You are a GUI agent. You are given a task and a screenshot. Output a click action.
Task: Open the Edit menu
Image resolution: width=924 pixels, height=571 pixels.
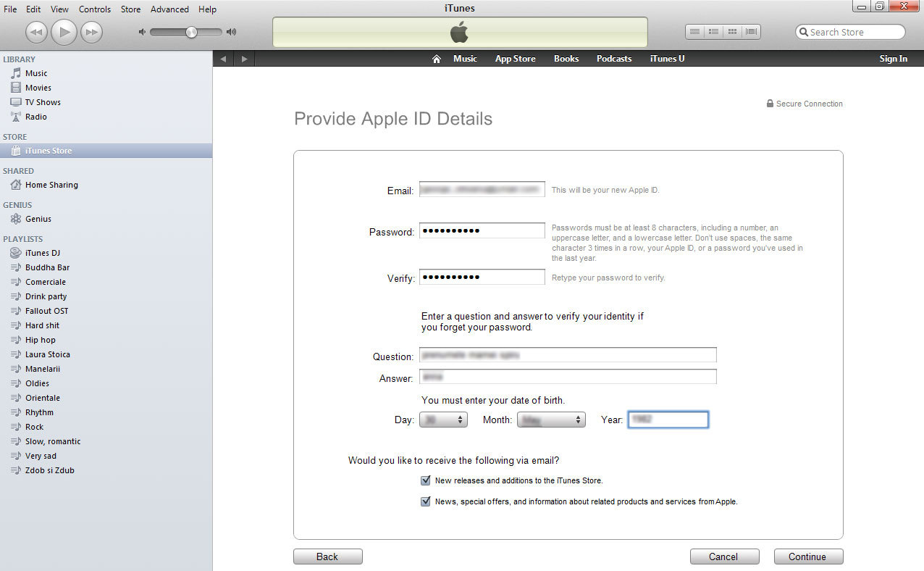pos(33,9)
